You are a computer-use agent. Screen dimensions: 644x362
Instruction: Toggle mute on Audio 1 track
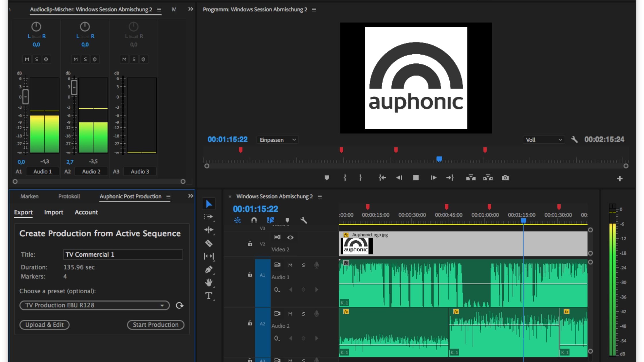pos(290,265)
